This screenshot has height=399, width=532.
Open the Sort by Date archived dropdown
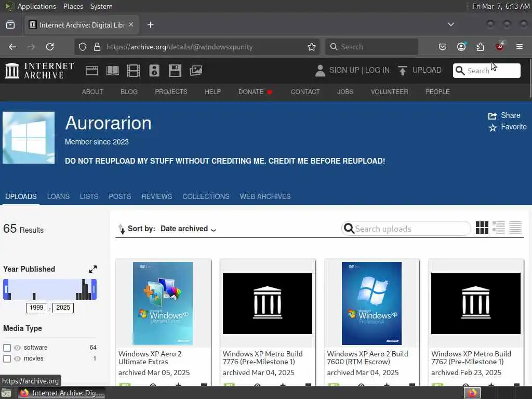(x=188, y=229)
